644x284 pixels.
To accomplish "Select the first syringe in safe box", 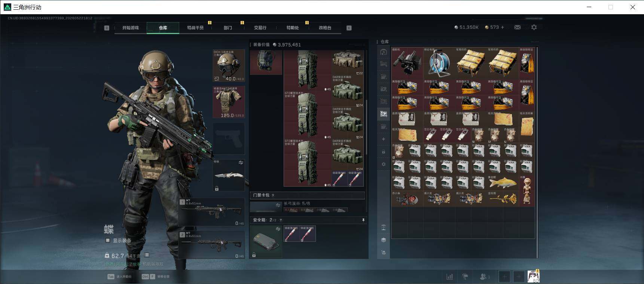I will (292, 233).
